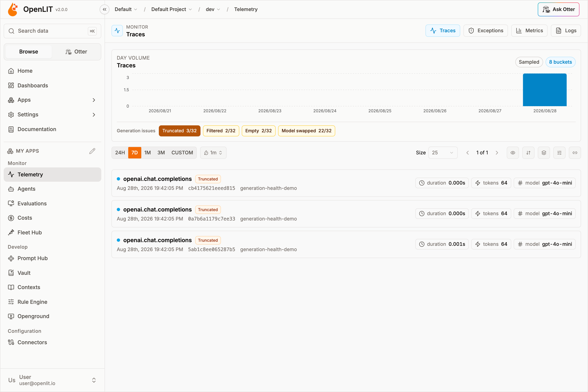Viewport: 588px width, 392px height.
Task: Select the Otter sidebar tab
Action: pos(76,52)
